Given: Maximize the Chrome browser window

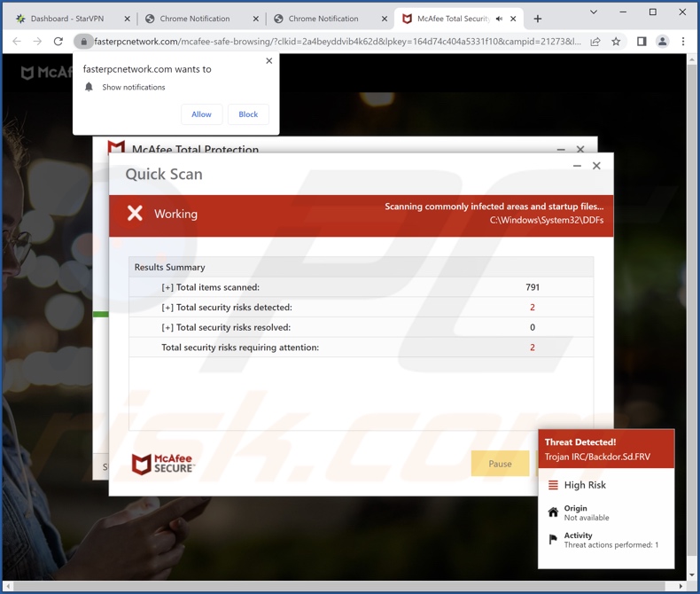Looking at the screenshot, I should (x=653, y=12).
